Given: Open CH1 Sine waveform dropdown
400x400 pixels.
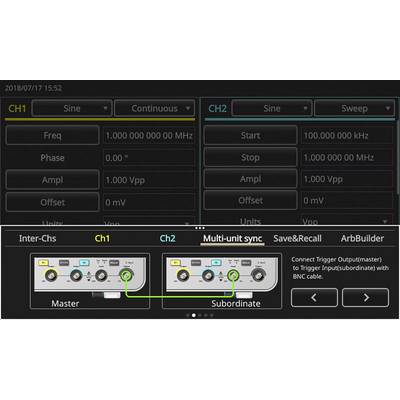Looking at the screenshot, I should pyautogui.click(x=72, y=108).
